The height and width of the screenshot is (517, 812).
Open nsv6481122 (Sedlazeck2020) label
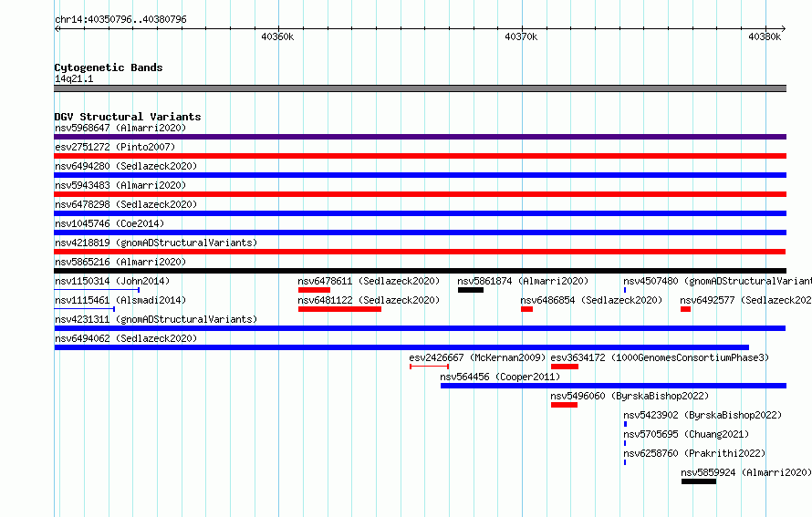click(369, 300)
